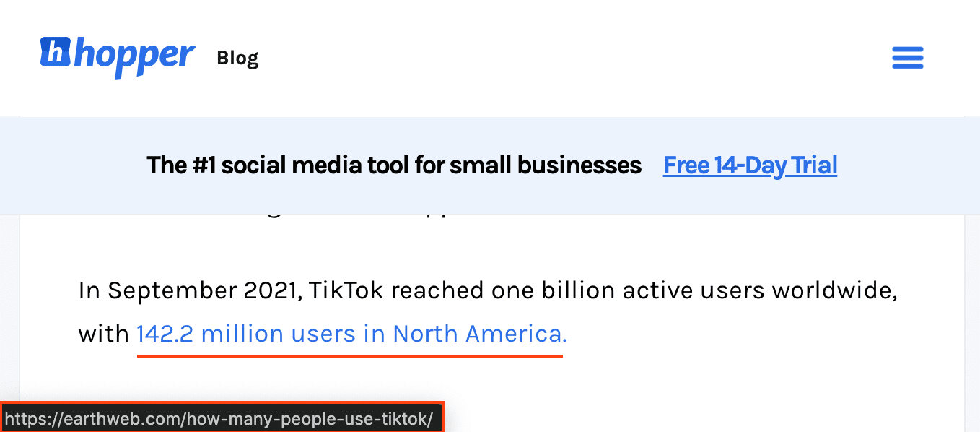Click the red underline beneath the hyperlink
Viewport: 980px width, 432px height.
click(349, 355)
